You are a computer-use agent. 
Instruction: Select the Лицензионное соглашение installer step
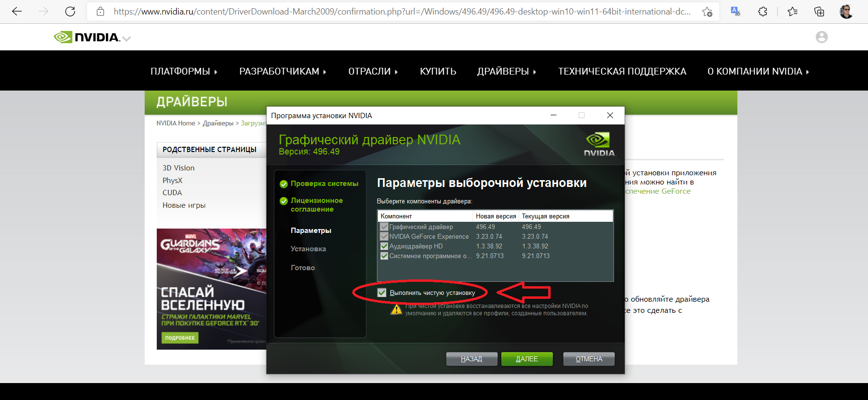316,205
